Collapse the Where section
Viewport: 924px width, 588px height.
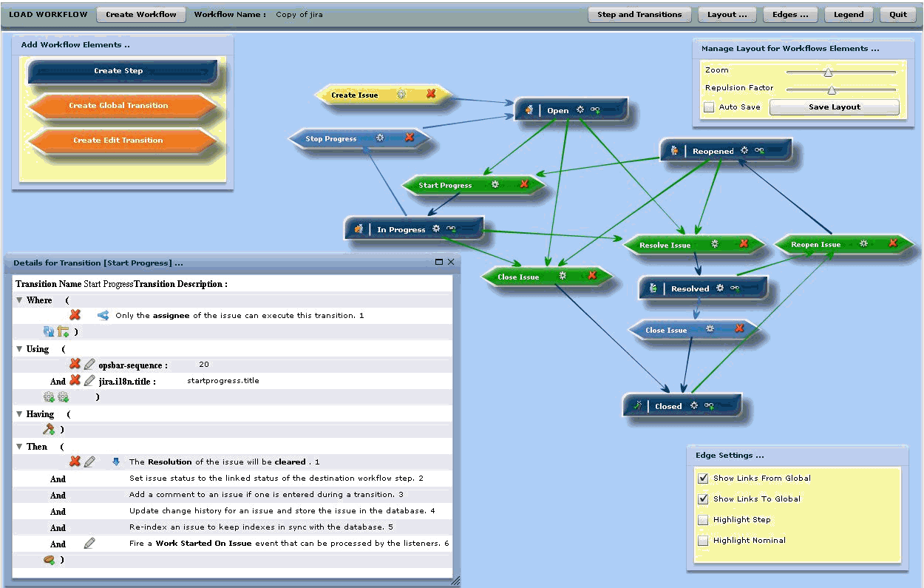tap(19, 300)
